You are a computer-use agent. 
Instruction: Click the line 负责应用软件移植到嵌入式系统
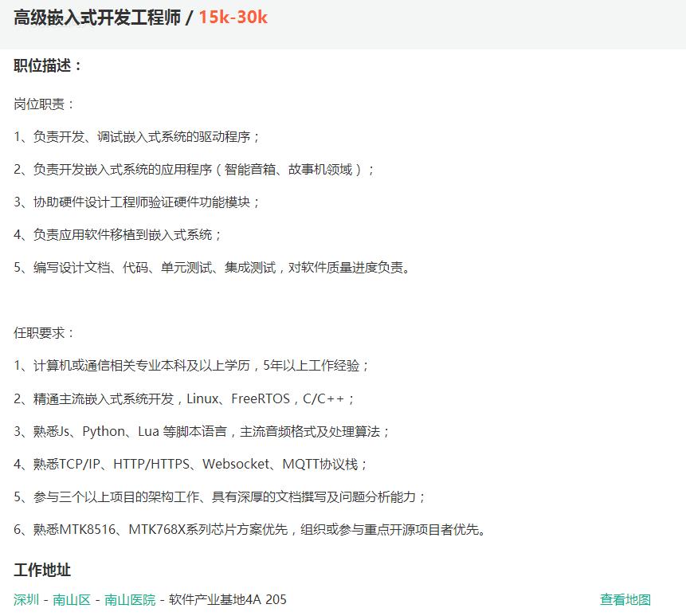click(x=117, y=234)
